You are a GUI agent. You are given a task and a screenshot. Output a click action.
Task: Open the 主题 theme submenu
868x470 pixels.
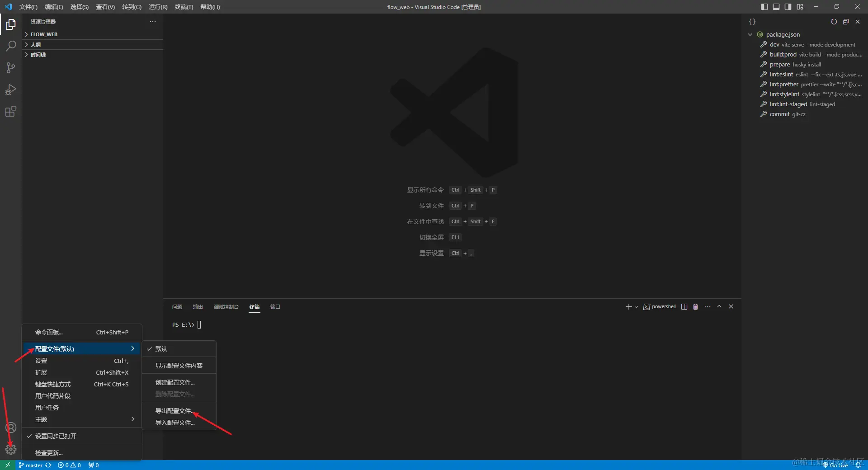coord(82,419)
